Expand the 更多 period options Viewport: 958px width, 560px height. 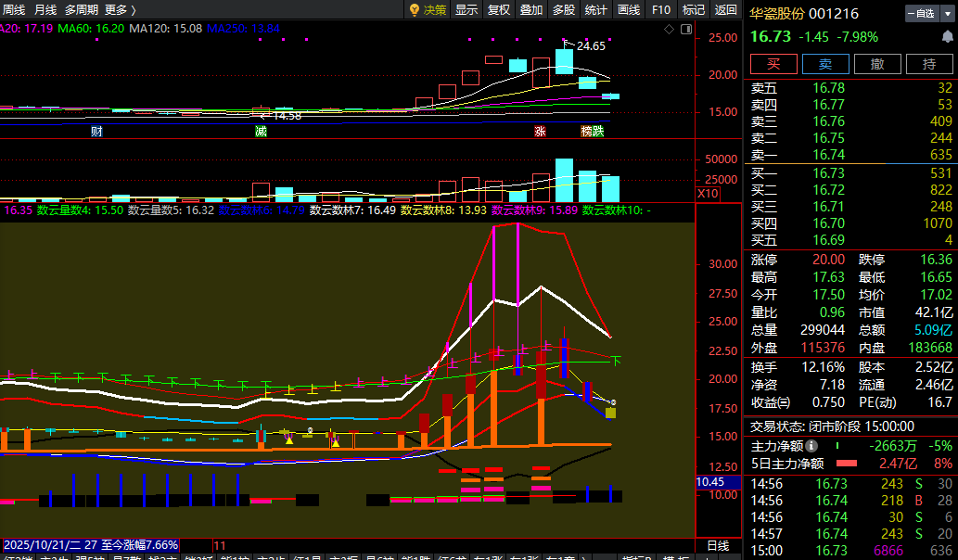[x=121, y=10]
